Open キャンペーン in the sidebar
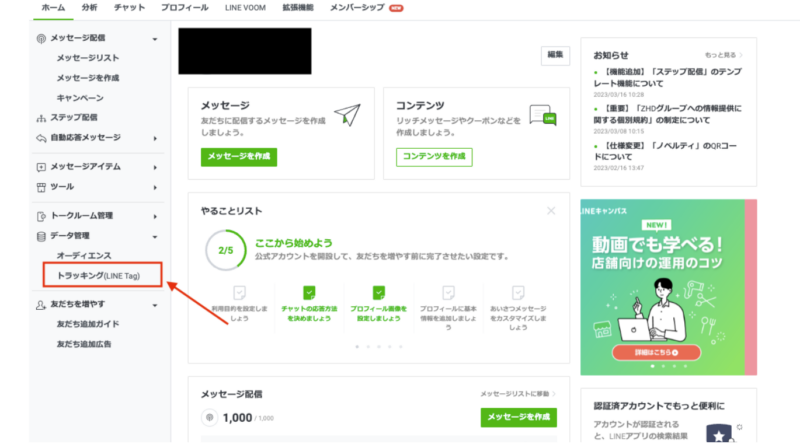 coord(80,98)
